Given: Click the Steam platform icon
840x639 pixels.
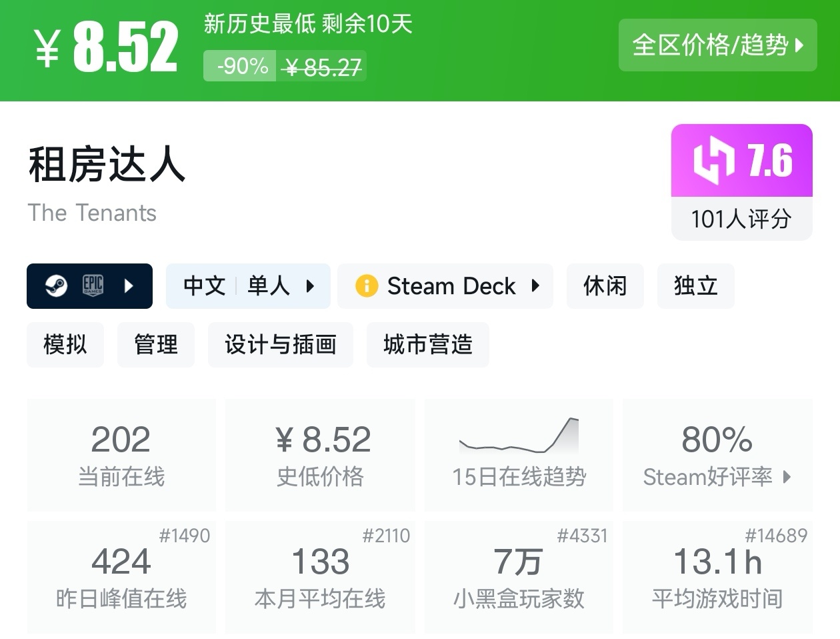Looking at the screenshot, I should click(56, 286).
